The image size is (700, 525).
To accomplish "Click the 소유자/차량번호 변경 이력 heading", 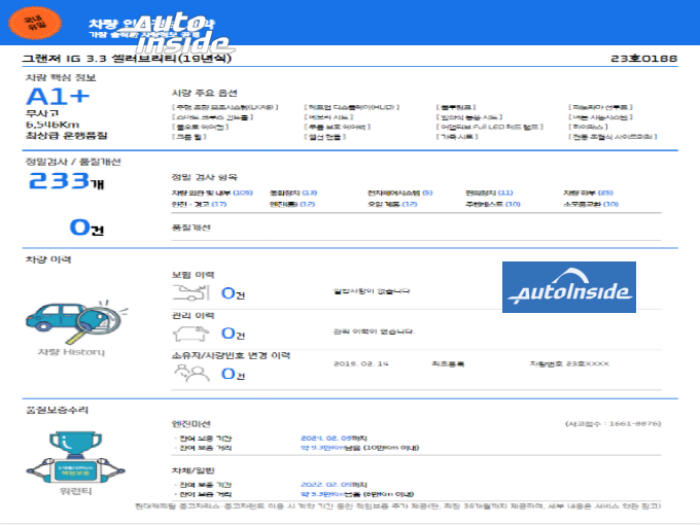I will click(231, 356).
